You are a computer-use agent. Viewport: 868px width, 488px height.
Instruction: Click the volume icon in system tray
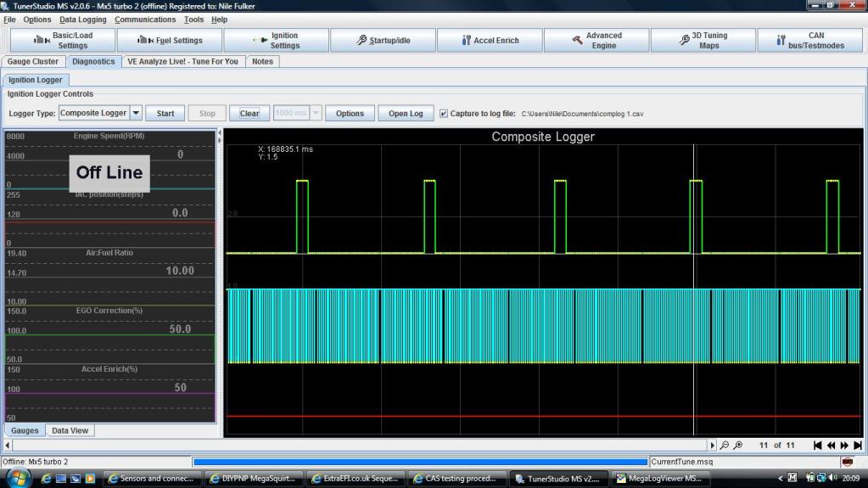click(832, 479)
